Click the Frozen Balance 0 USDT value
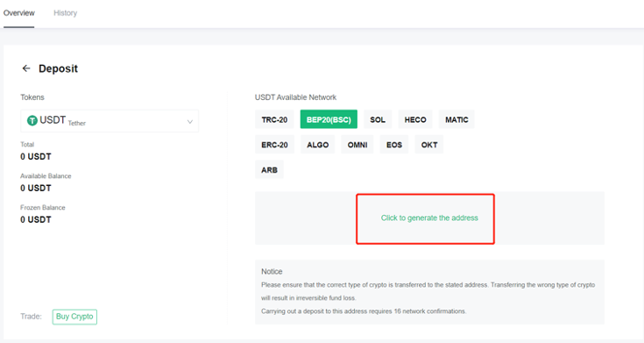Image resolution: width=644 pixels, height=343 pixels. [36, 219]
